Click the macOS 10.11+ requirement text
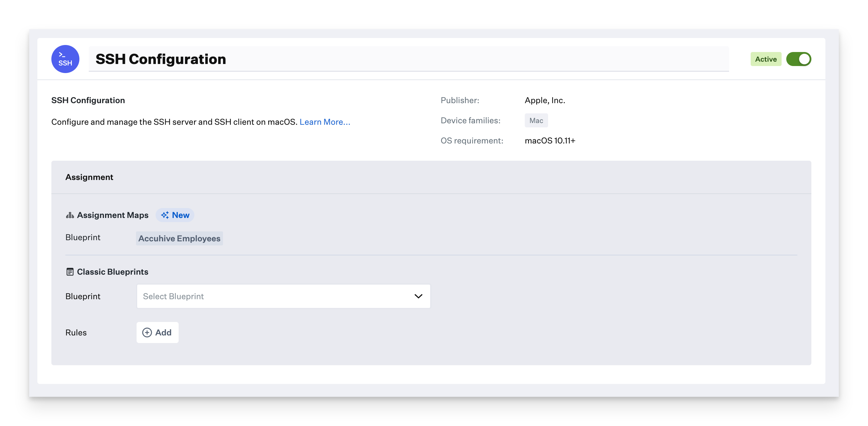Viewport: 868px width, 426px height. pos(550,141)
